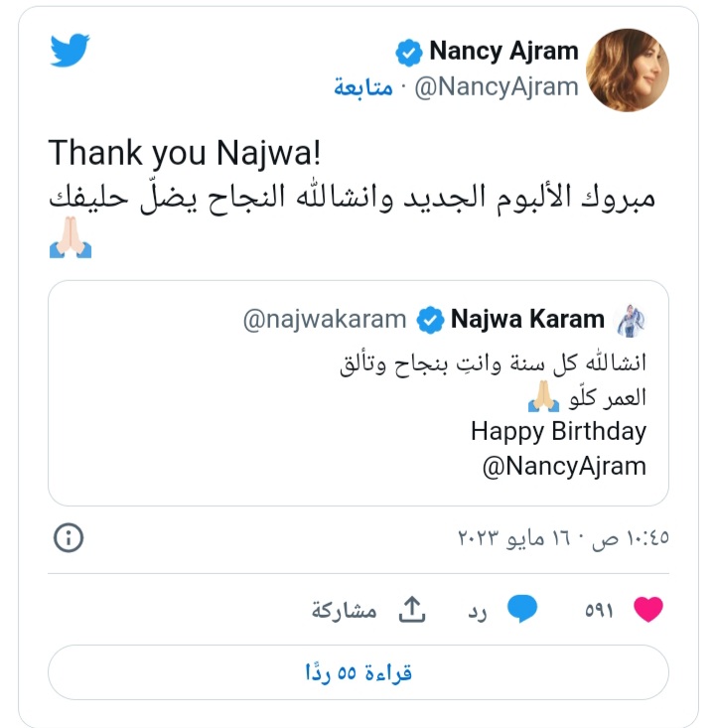Open Nancy Ajram's profile picture
Viewport: 715px width, 728px height.
[x=627, y=70]
